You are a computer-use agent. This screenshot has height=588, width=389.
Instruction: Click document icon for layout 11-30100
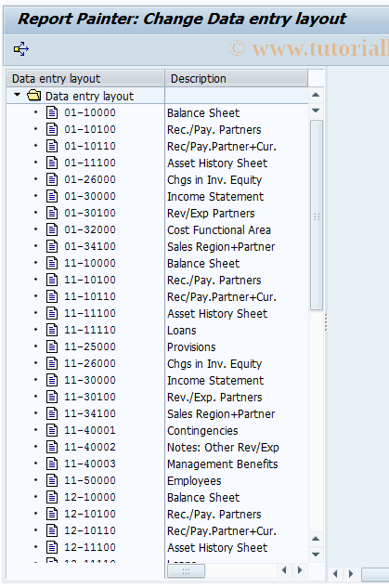(x=52, y=397)
